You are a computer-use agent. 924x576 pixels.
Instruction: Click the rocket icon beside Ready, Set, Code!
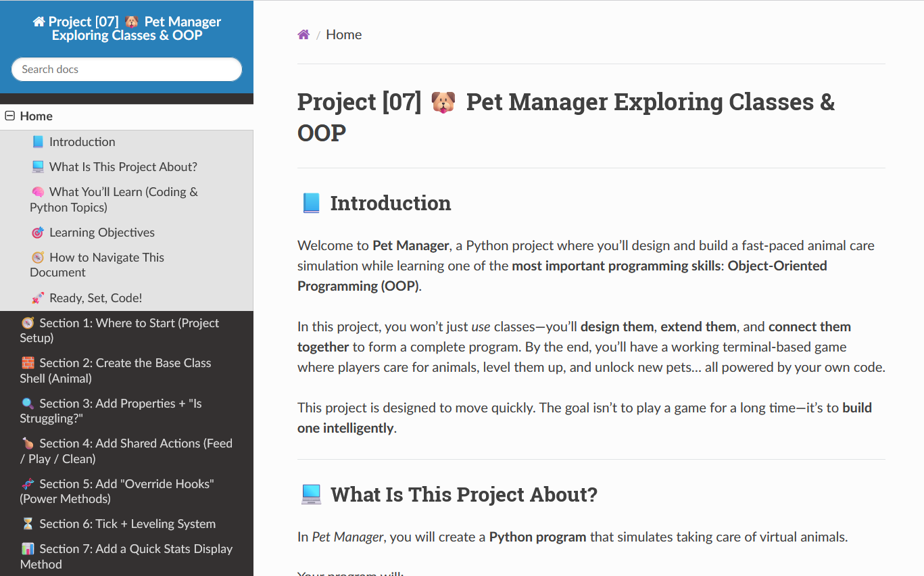pos(38,298)
